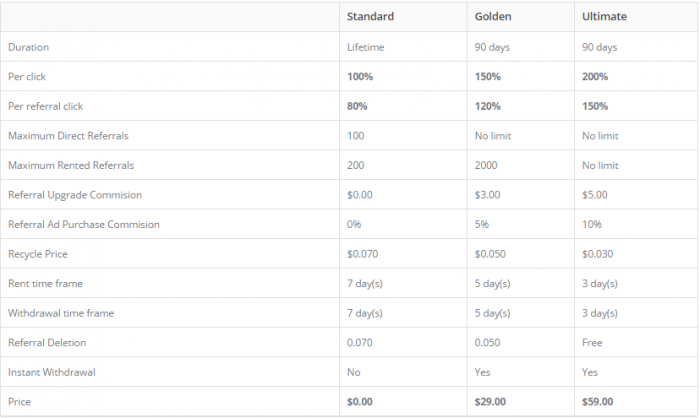Click the Ultimate column header
The height and width of the screenshot is (418, 700).
pos(604,17)
